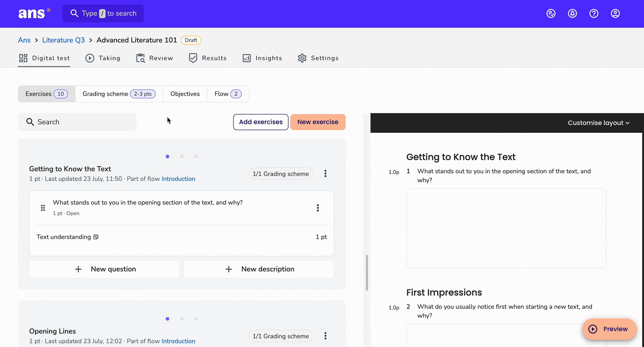This screenshot has width=644, height=347.
Task: Click the Results shield check icon
Action: pyautogui.click(x=193, y=58)
